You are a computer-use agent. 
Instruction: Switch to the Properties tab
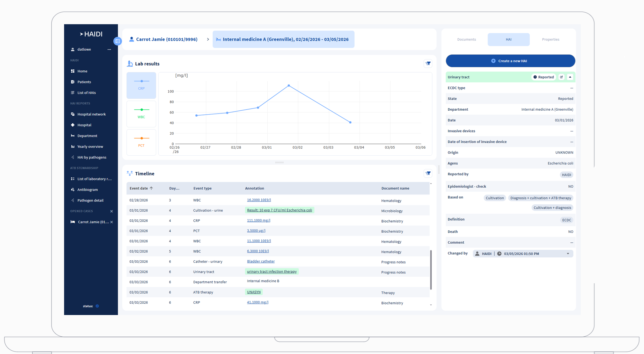(550, 40)
